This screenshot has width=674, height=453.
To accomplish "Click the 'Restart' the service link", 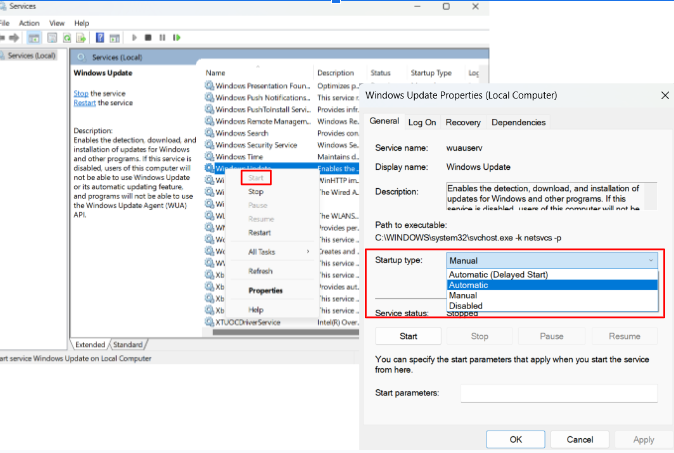I will coord(85,103).
